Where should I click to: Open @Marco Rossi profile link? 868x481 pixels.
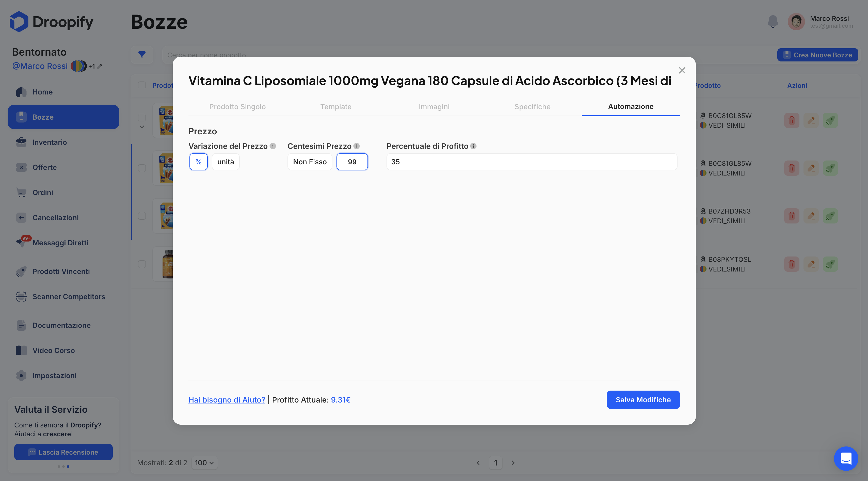pos(40,66)
